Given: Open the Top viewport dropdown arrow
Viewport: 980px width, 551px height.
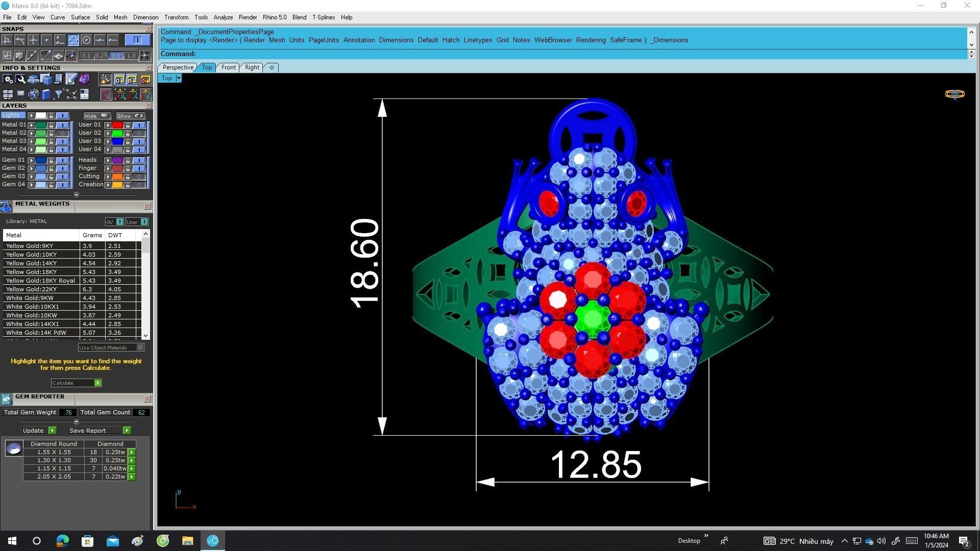Looking at the screenshot, I should pos(178,78).
